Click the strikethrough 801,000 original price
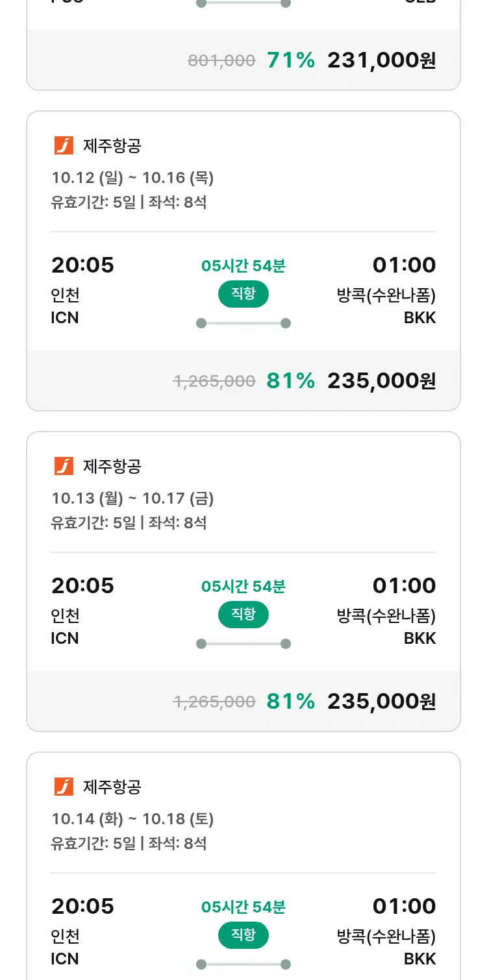Screen dimensions: 487x980 221,61
